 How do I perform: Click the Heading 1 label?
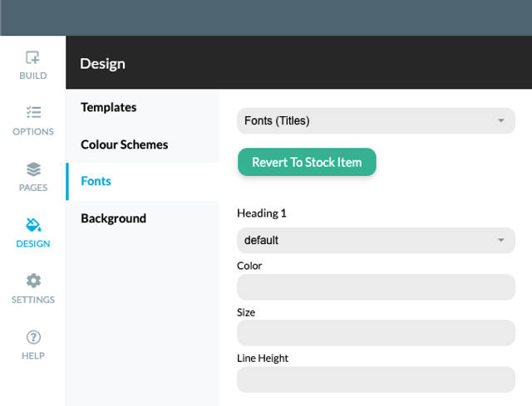262,213
